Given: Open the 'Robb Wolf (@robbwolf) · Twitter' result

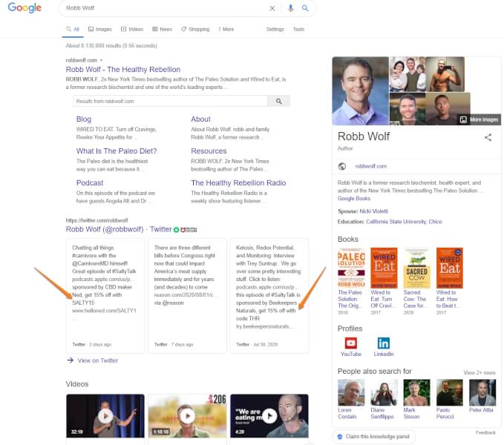Looking at the screenshot, I should pos(119,229).
